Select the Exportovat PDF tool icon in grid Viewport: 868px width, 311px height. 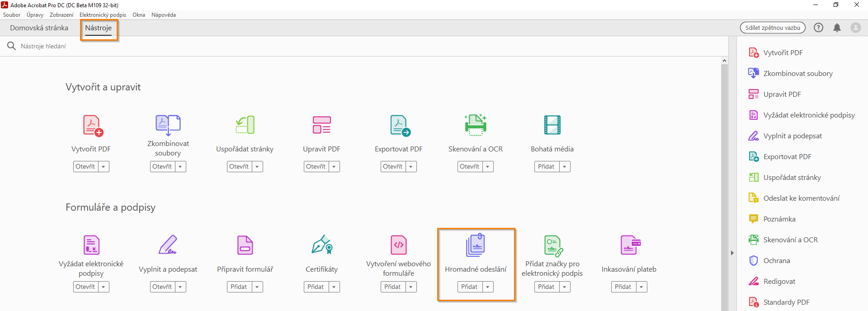pyautogui.click(x=400, y=126)
